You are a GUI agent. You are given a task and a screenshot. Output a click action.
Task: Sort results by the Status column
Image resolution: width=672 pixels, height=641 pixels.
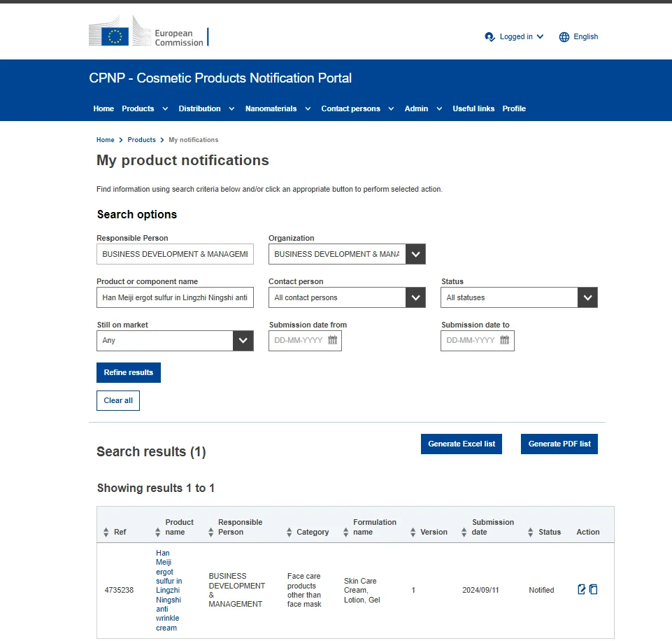531,533
